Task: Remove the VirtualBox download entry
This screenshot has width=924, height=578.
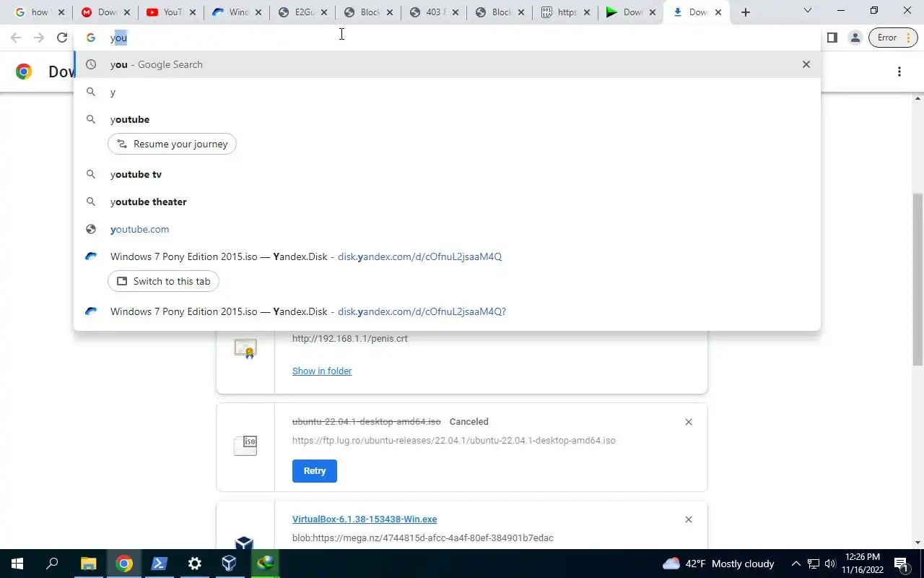Action: coord(689,519)
